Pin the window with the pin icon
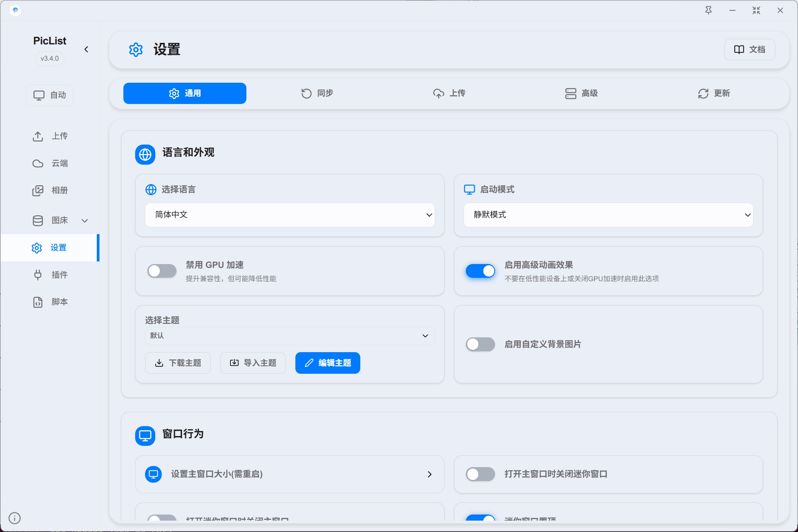 coord(708,10)
